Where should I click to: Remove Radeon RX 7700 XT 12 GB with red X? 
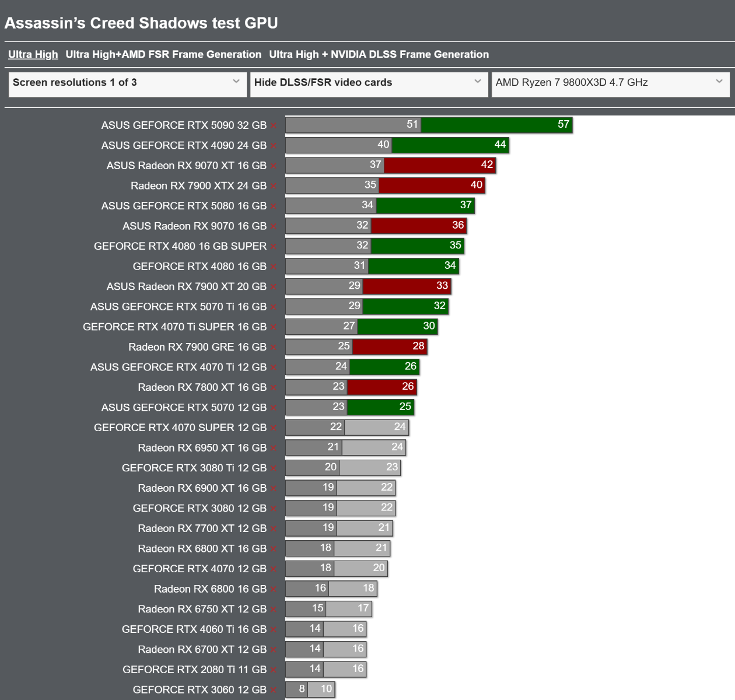273,528
